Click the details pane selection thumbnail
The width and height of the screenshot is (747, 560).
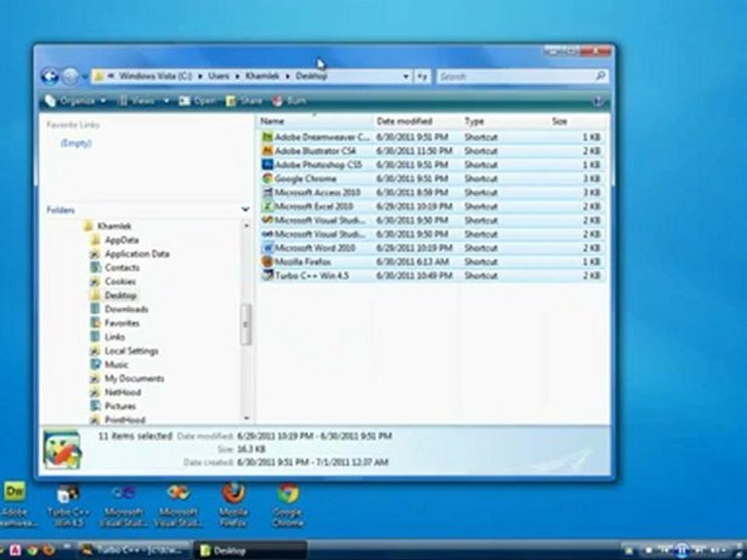pyautogui.click(x=62, y=449)
